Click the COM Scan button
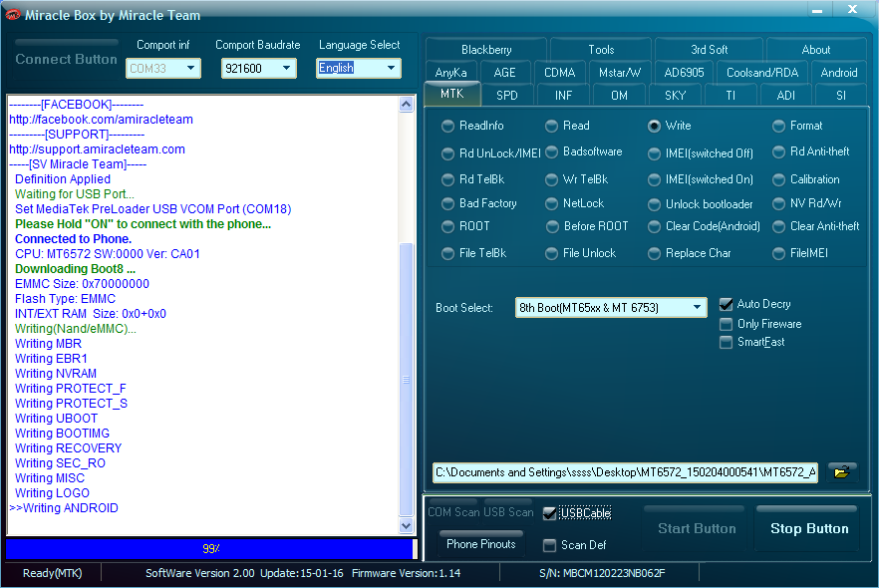The image size is (879, 588). (x=452, y=512)
